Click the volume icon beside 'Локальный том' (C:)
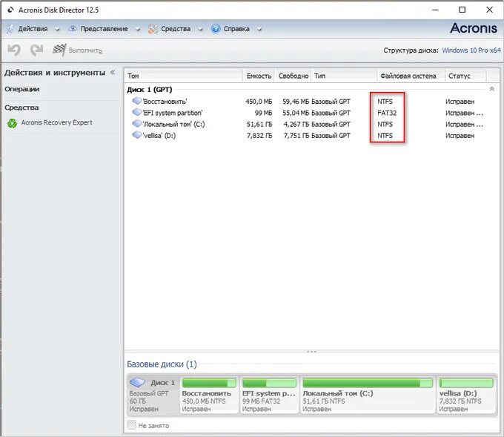 coord(137,124)
